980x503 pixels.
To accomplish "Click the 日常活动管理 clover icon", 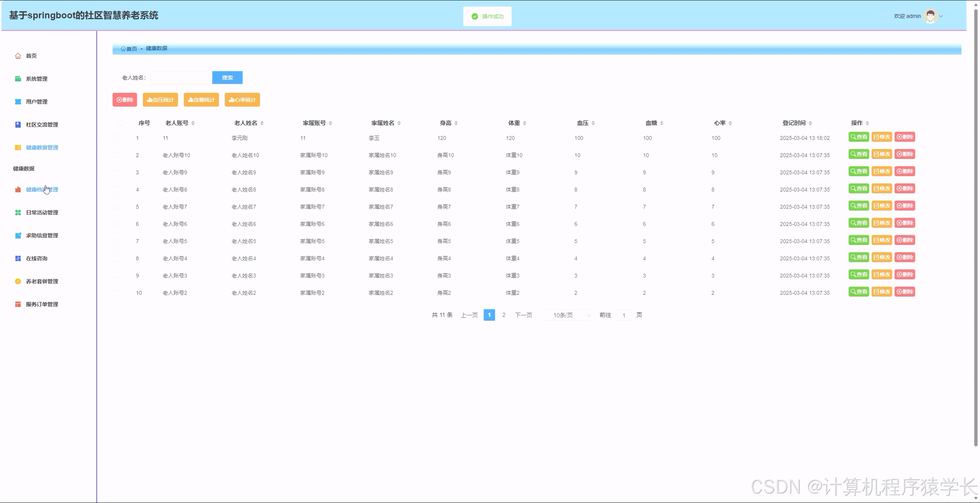I will 18,212.
